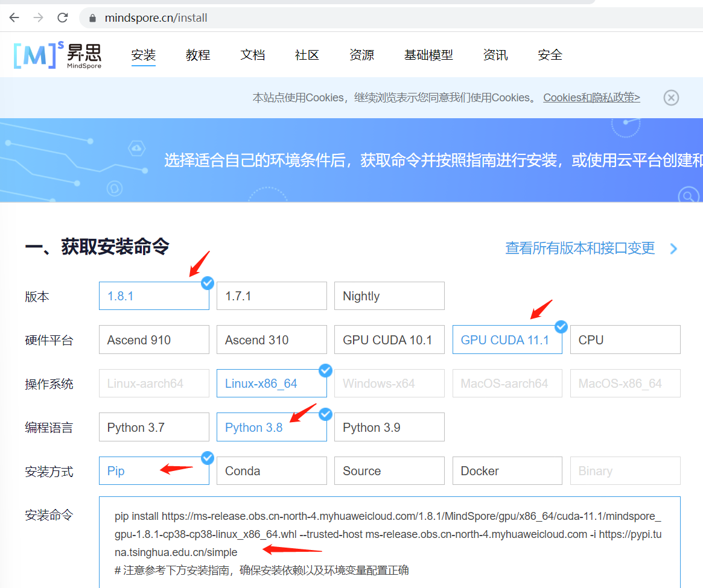Open the 社区 nav tab
This screenshot has width=703, height=588.
tap(307, 55)
